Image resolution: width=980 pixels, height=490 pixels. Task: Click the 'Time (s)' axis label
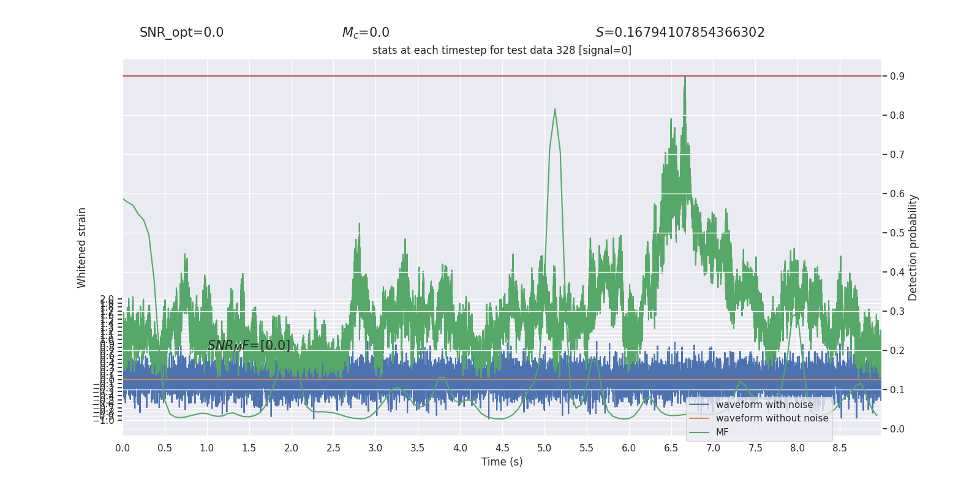click(502, 462)
